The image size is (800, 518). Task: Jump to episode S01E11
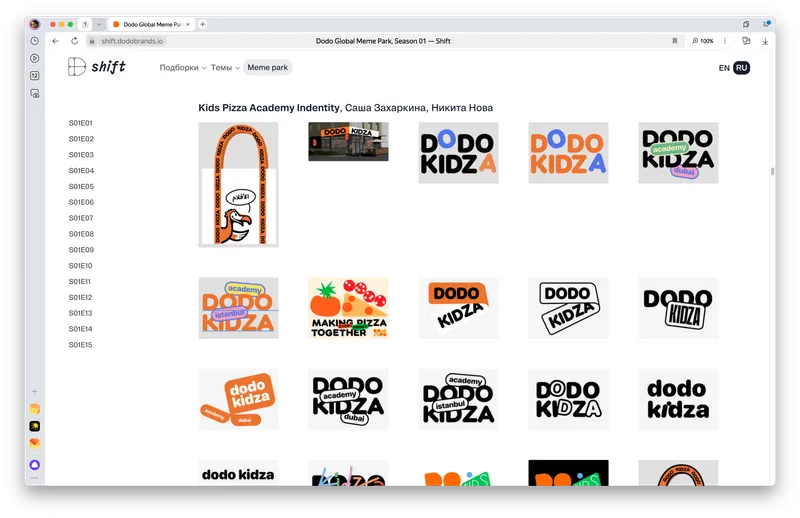tap(80, 281)
